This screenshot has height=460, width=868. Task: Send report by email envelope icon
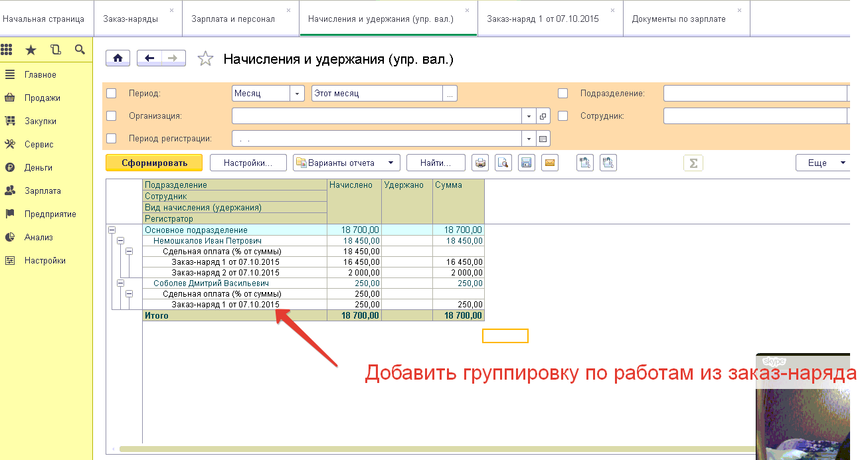[x=549, y=163]
